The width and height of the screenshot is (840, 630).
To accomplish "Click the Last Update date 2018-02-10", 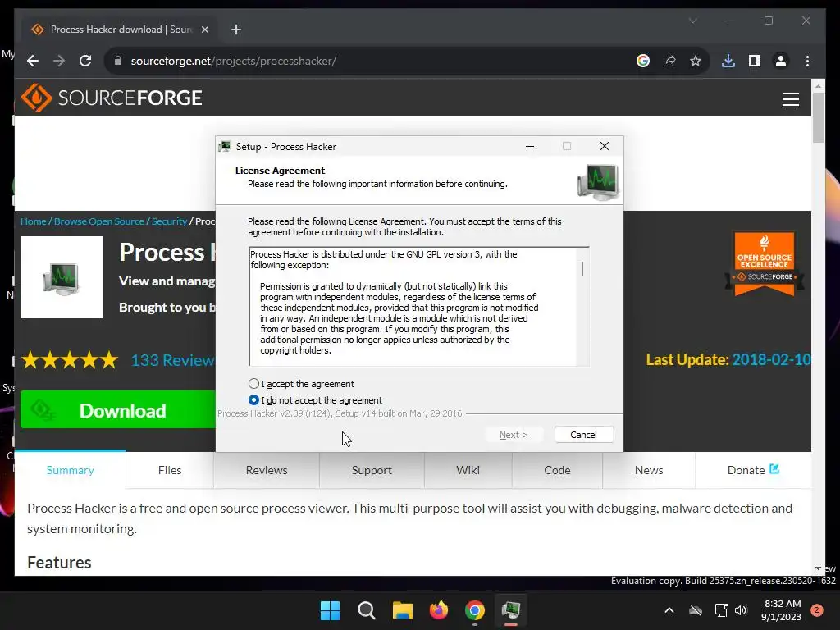I will 771,359.
